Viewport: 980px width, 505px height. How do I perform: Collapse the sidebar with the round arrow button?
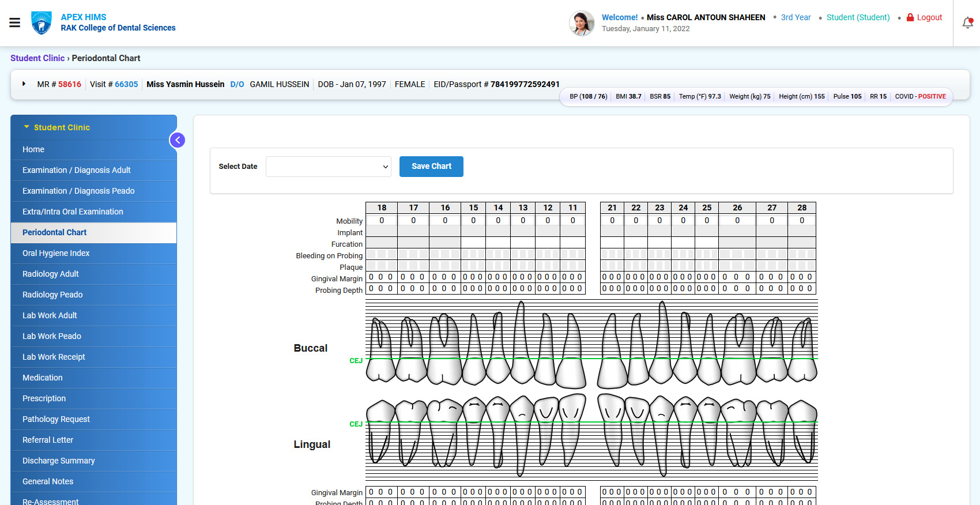[178, 140]
